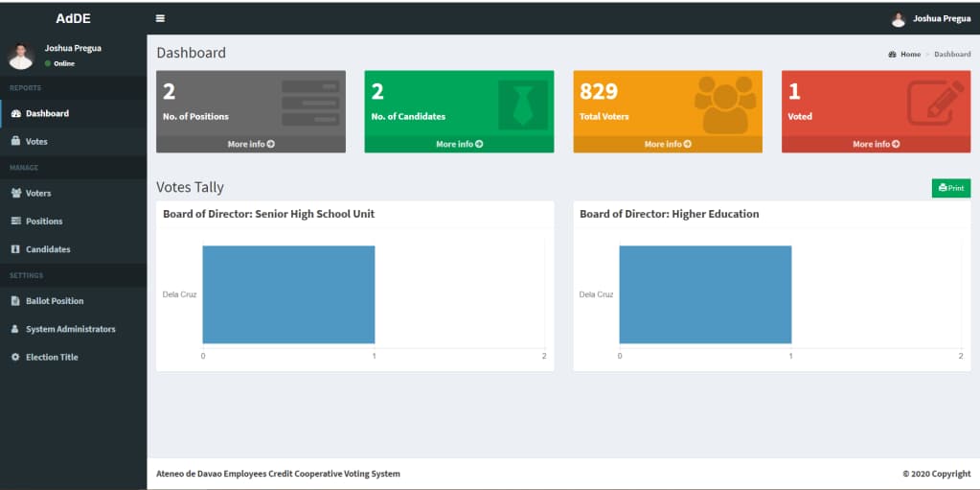Click the Positions list icon
Screen dimensions: 980x490
click(16, 221)
